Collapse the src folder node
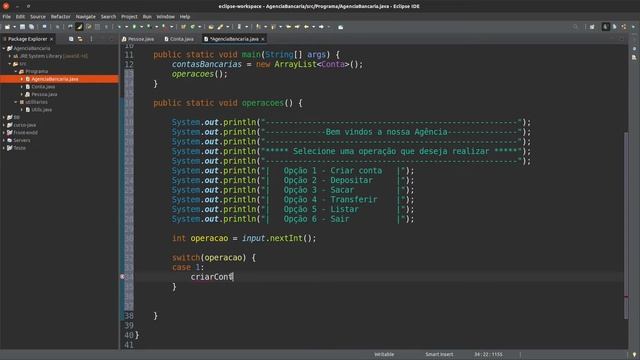Viewport: 640px width, 360px height. [x=10, y=64]
